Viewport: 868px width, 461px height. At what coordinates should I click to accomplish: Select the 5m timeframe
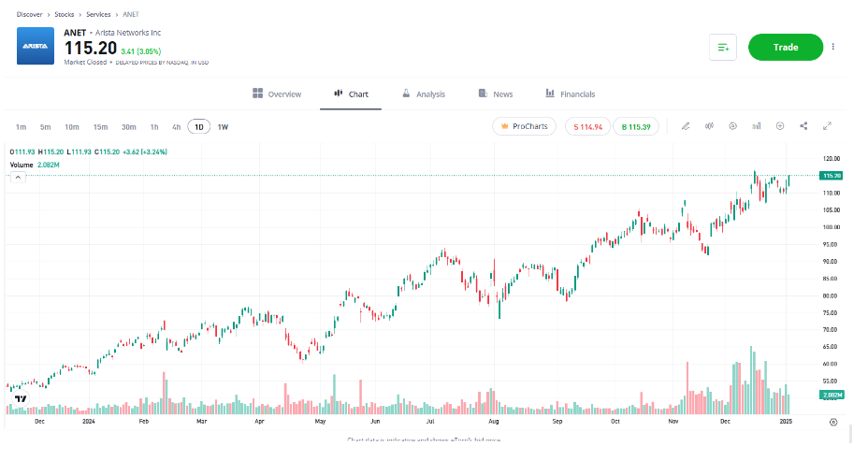[46, 127]
